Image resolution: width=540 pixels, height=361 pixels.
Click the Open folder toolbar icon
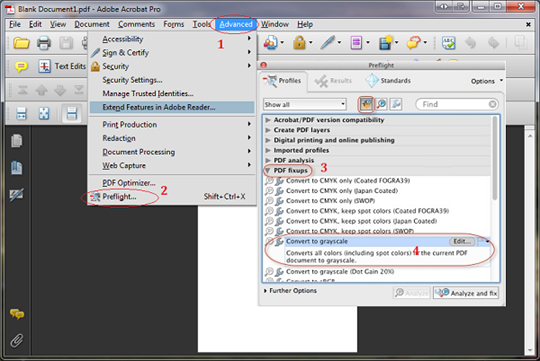[x=21, y=43]
